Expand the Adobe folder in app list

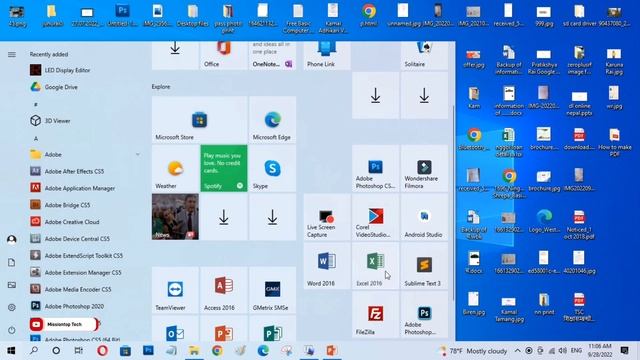coord(85,155)
